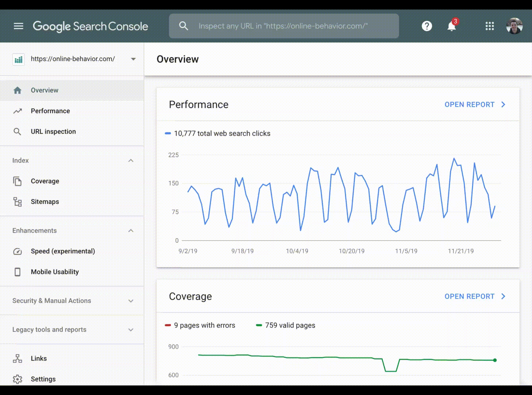Open the hamburger main menu
Image resolution: width=532 pixels, height=395 pixels.
click(18, 26)
